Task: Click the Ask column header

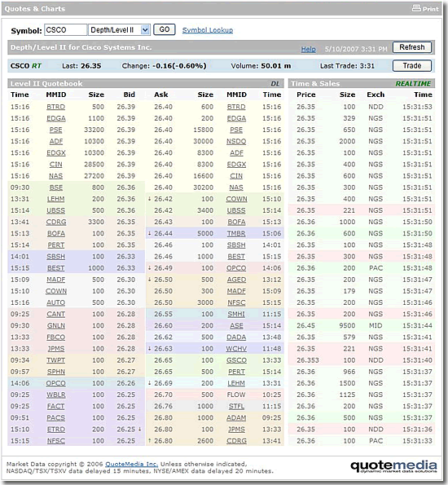Action: point(161,95)
